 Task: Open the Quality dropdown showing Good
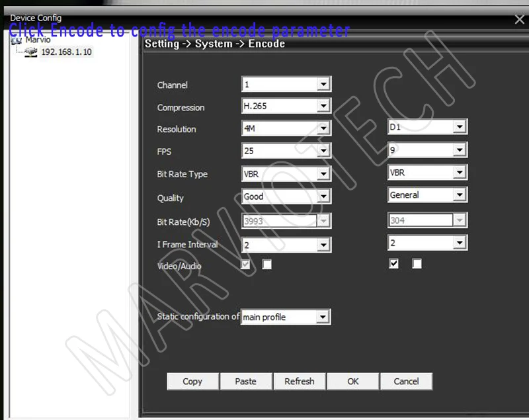coord(286,196)
